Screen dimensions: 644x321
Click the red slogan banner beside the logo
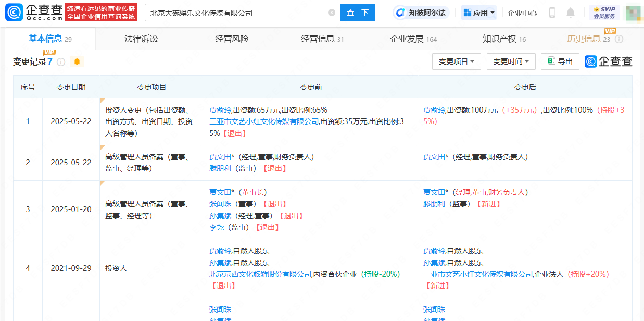tap(101, 13)
